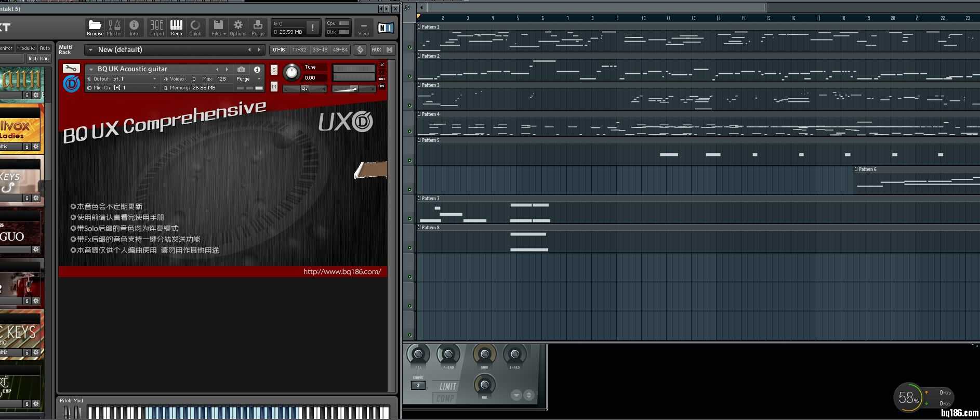Open the instrument Purge dropdown
The height and width of the screenshot is (420, 980).
(248, 79)
